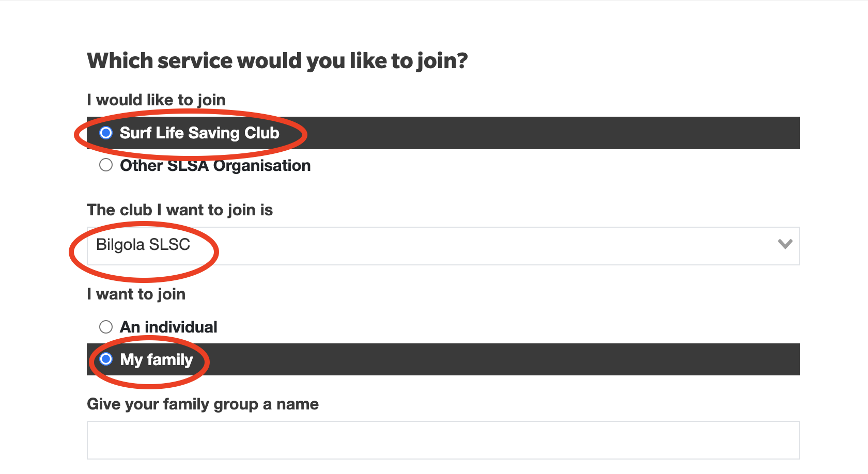This screenshot has width=868, height=474.
Task: Click the My family label text
Action: click(157, 359)
